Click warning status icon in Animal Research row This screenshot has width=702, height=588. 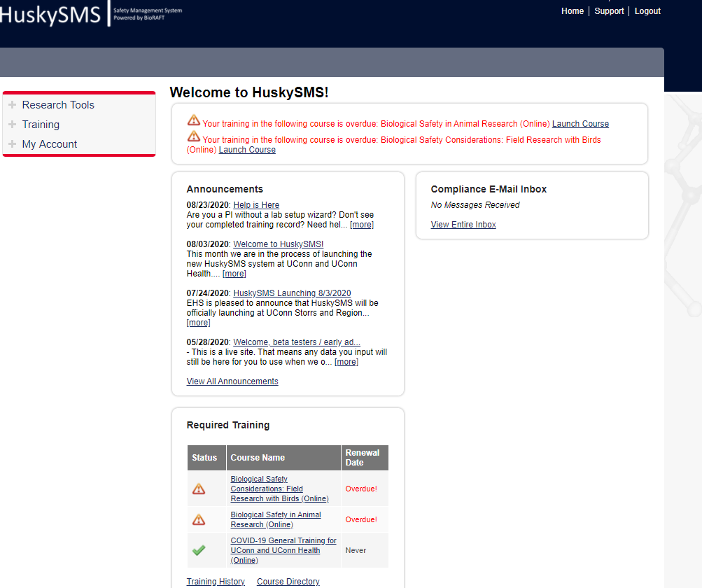(199, 519)
